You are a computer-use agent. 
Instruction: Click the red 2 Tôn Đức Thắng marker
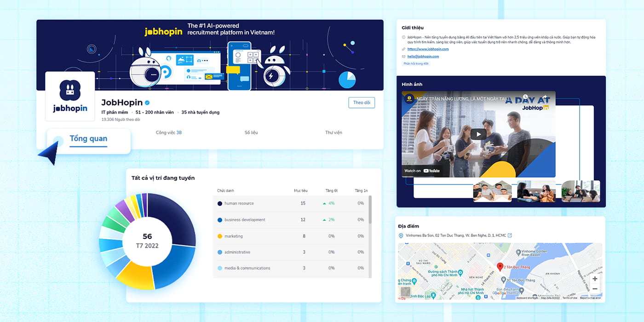pyautogui.click(x=500, y=267)
